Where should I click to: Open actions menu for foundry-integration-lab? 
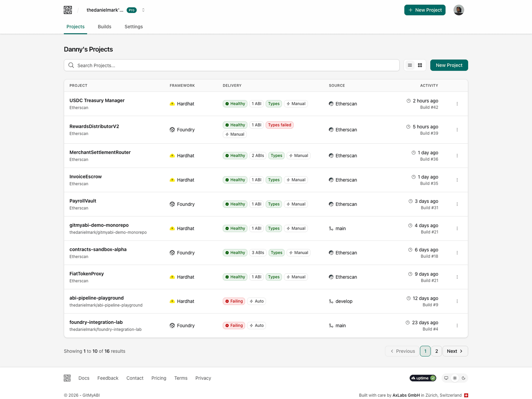(457, 326)
